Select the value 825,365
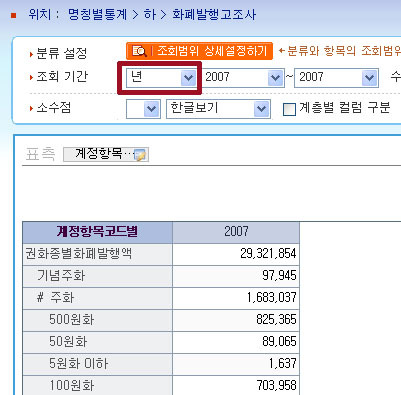Viewport: 401px width, 395px height. pyautogui.click(x=276, y=320)
